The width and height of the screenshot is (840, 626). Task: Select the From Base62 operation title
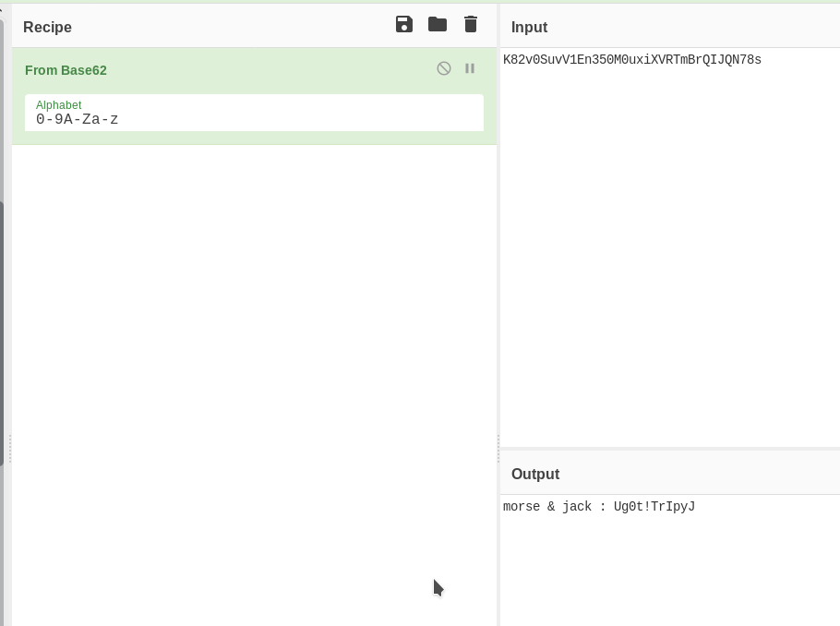tap(66, 70)
